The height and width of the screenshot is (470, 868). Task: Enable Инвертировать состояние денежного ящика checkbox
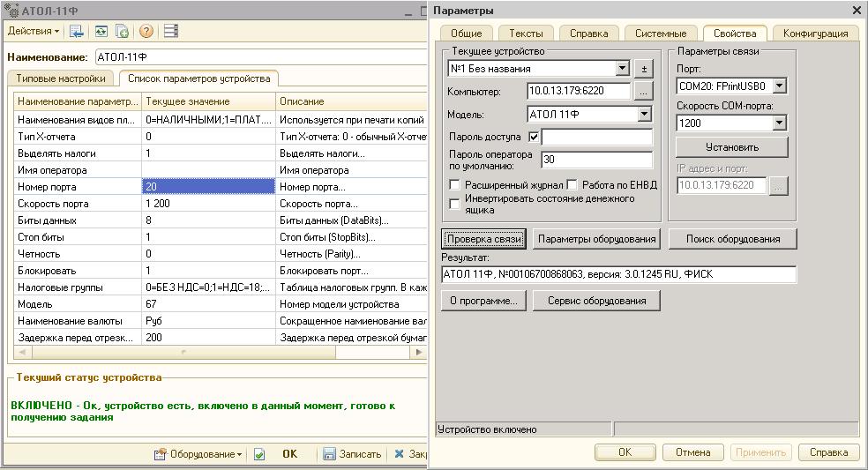[454, 204]
